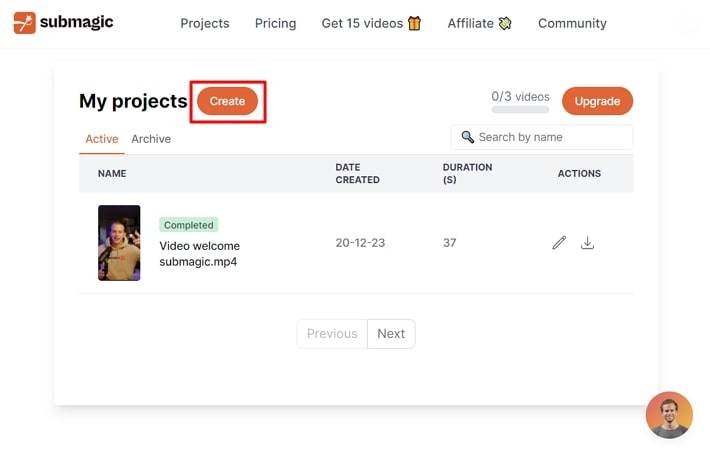Click the DATE CREATED column header
The image size is (710, 450).
click(357, 173)
